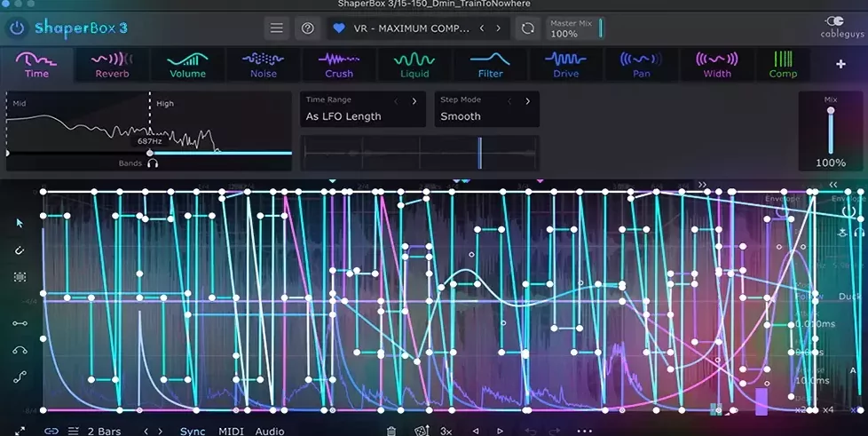Select the Comp shaper tab
The image size is (868, 436).
783,65
